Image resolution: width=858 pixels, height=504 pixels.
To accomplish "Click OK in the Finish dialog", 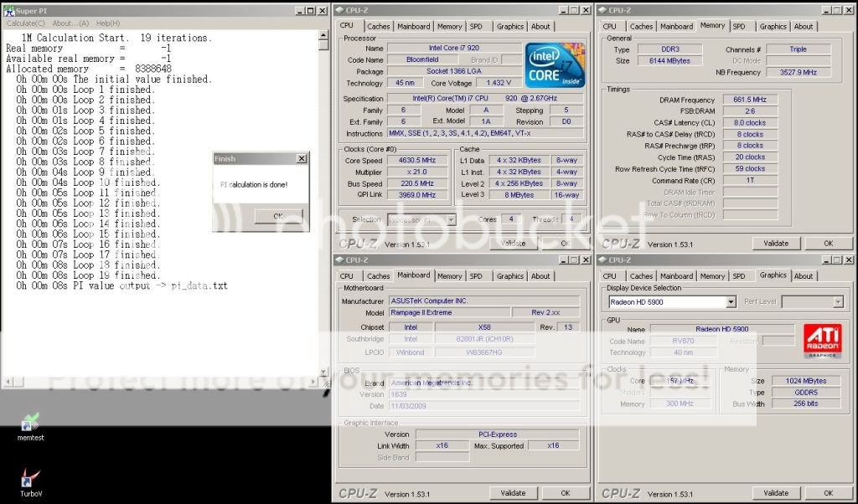I will click(x=278, y=216).
